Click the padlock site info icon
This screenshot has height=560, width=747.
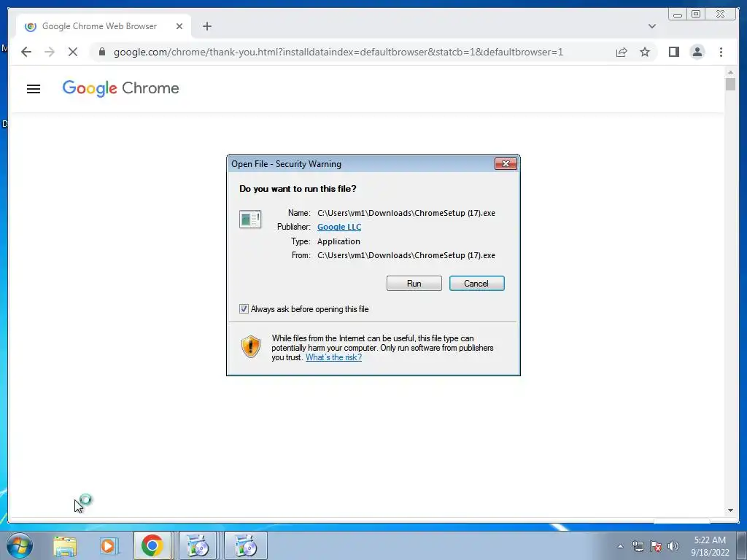click(x=101, y=52)
